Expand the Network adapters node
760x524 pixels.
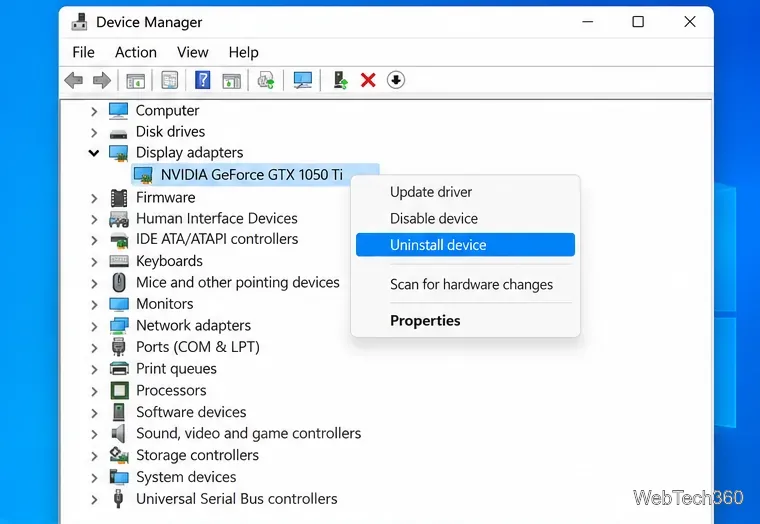pos(94,327)
